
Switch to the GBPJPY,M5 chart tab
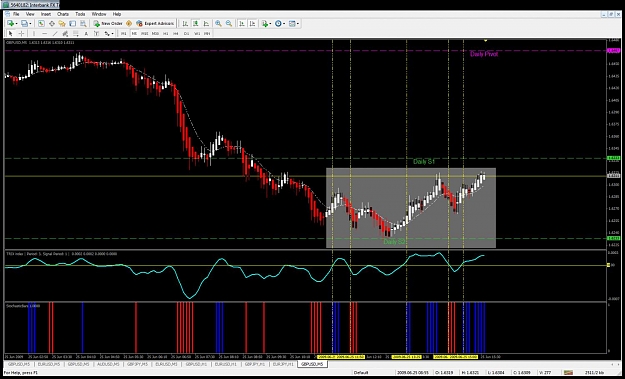point(138,364)
